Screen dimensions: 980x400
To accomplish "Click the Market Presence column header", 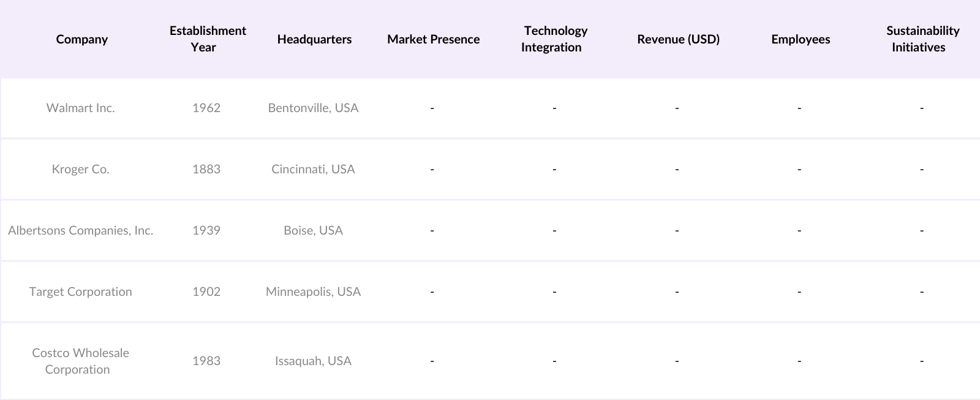I will click(433, 39).
